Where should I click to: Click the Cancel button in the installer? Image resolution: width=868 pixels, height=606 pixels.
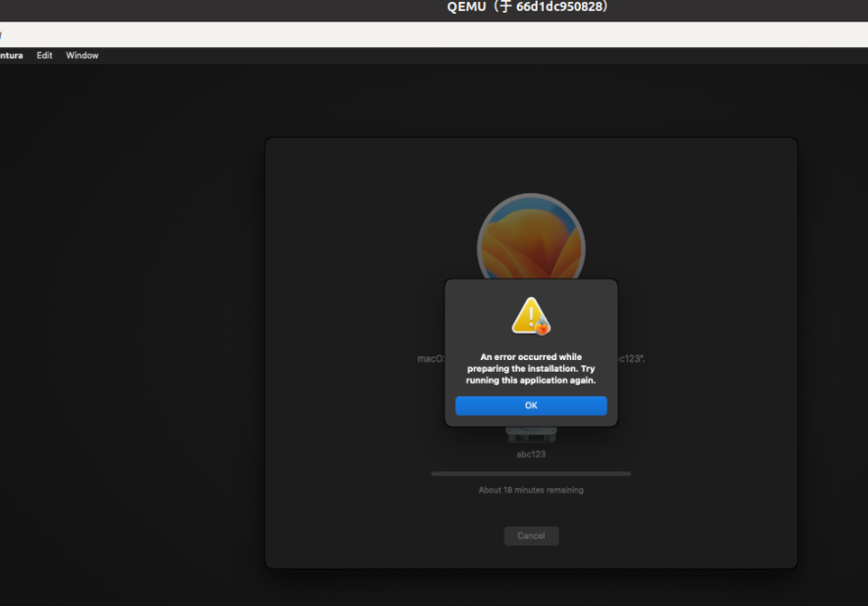point(531,535)
